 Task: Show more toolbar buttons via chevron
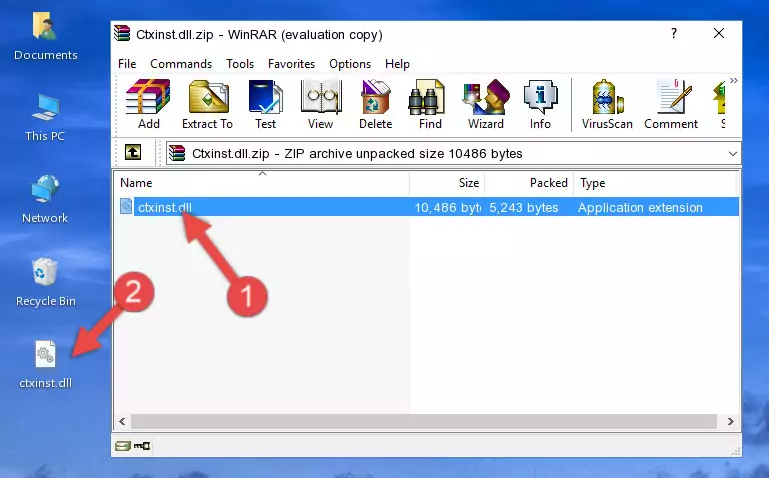[733, 80]
